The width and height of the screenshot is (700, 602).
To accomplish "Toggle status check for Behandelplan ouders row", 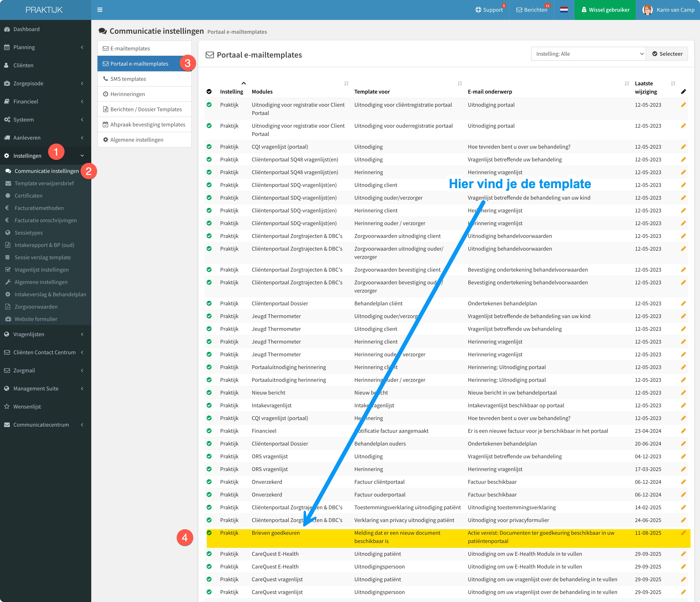I will click(x=209, y=443).
